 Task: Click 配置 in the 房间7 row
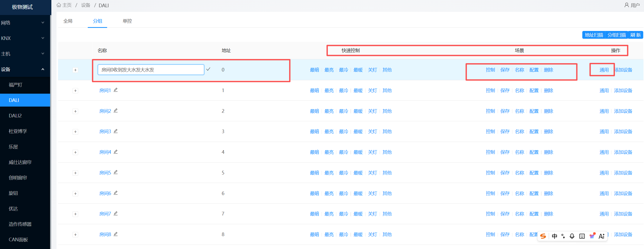[x=534, y=214]
